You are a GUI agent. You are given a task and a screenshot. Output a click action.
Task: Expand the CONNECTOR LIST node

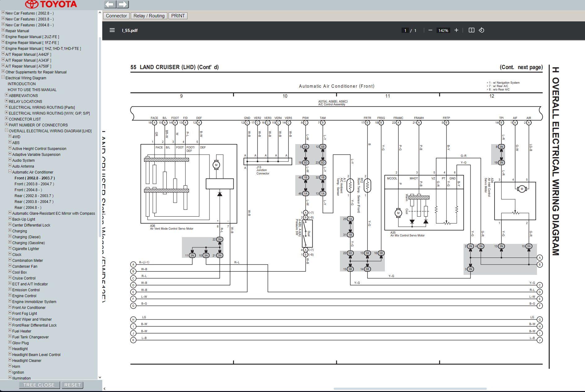pyautogui.click(x=7, y=119)
